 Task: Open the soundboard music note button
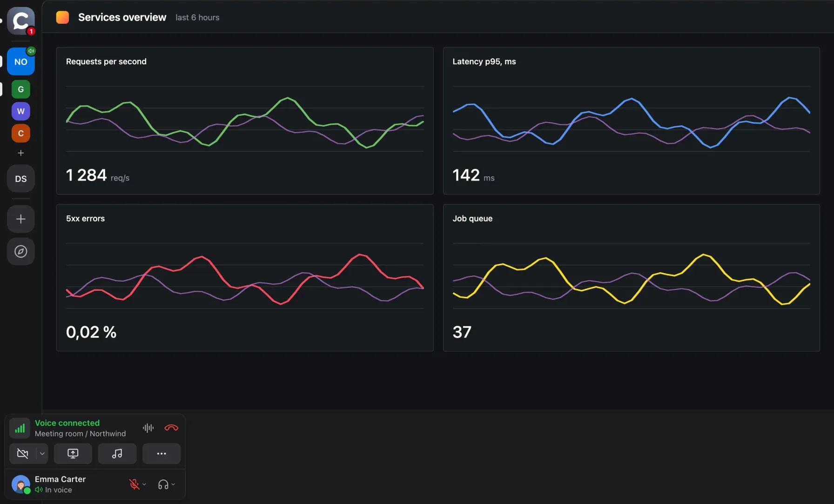tap(117, 453)
